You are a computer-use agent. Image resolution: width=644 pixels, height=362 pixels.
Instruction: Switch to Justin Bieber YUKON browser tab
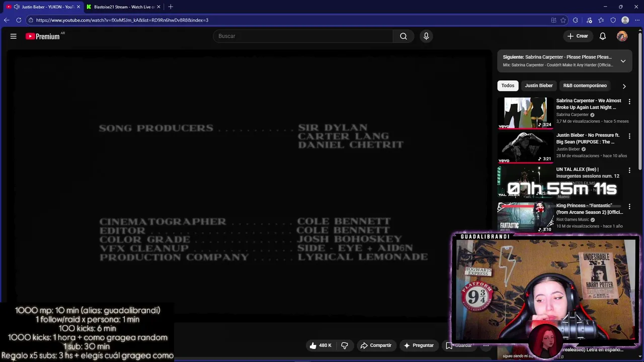point(43,7)
